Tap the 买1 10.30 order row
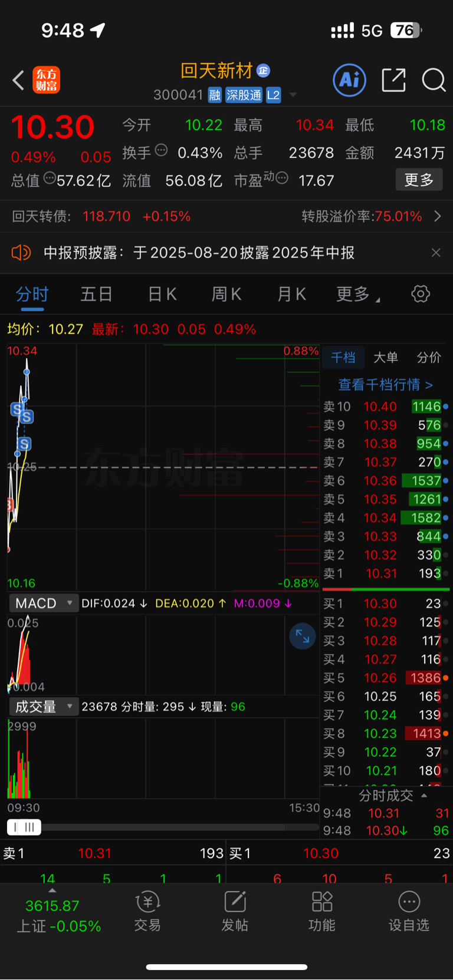Viewport: 453px width, 980px height. [x=386, y=603]
